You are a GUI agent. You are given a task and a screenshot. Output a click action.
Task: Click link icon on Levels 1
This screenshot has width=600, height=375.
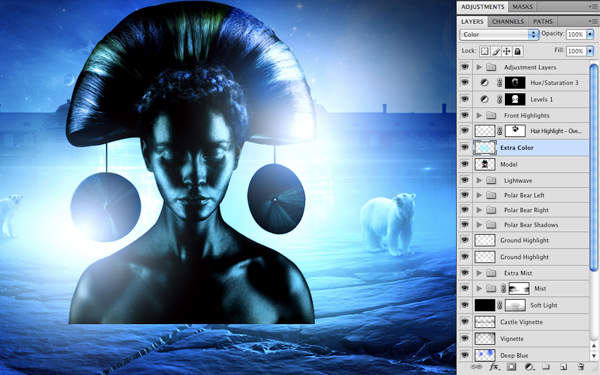(x=499, y=99)
